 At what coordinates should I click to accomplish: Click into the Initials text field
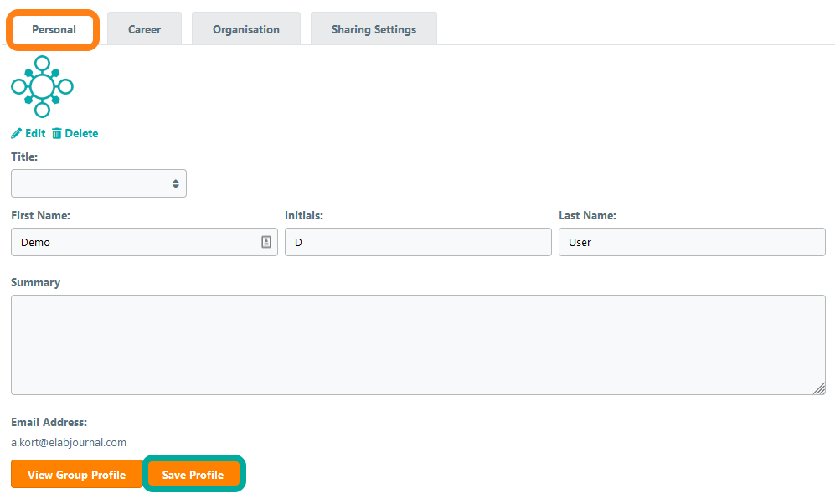[x=417, y=242]
